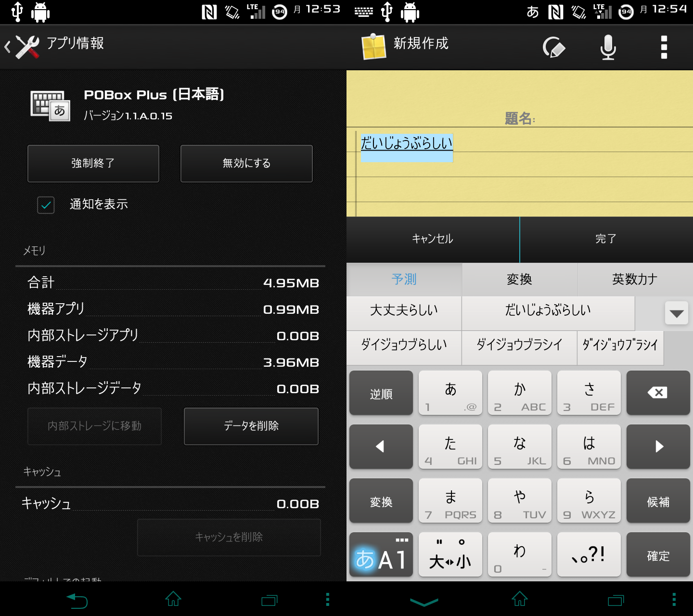
Task: Go back via the App info tools icon
Action: [x=22, y=47]
